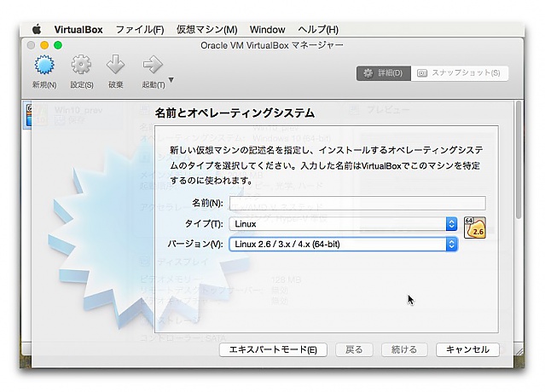Click the 起動(T) start arrow icon

click(152, 66)
